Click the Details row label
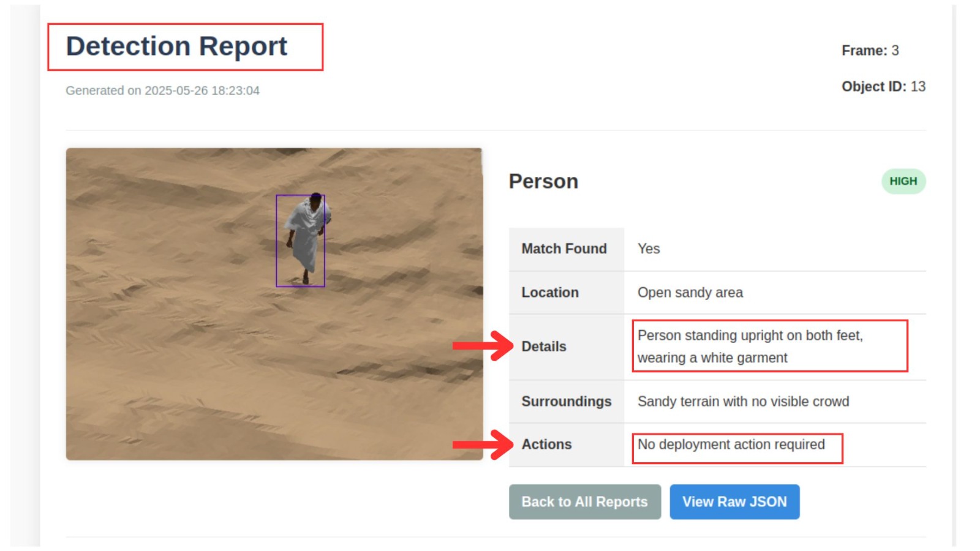The image size is (980, 551). [x=544, y=347]
